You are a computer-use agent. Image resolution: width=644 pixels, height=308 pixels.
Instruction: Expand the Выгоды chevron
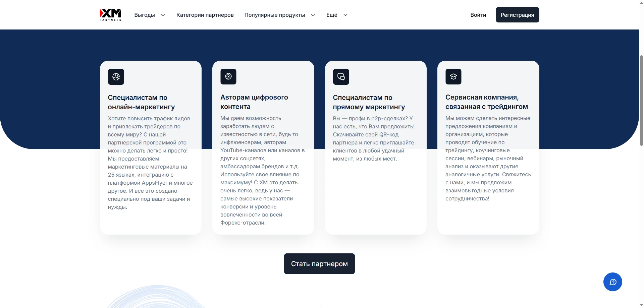point(163,15)
